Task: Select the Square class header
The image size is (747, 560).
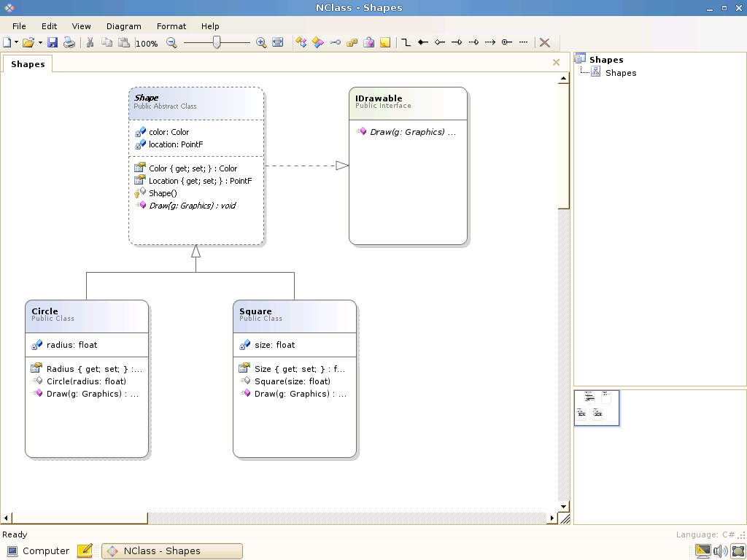Action: [295, 316]
